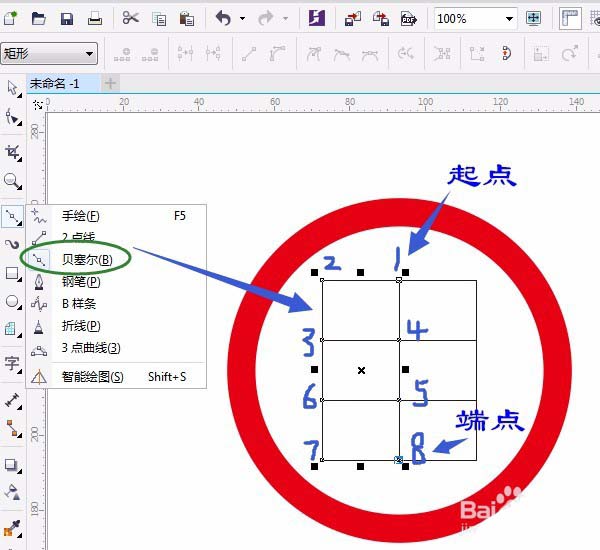
Task: Select the Shape edit tool
Action: point(13,117)
